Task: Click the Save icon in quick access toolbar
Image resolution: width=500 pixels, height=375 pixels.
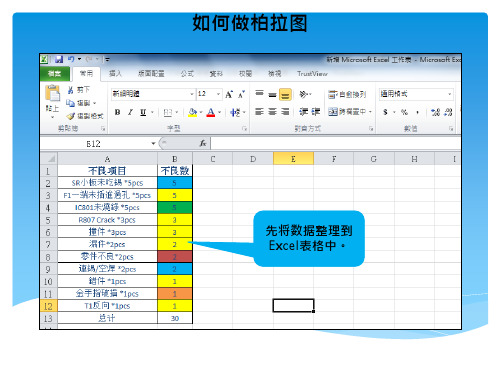Action: tap(59, 60)
